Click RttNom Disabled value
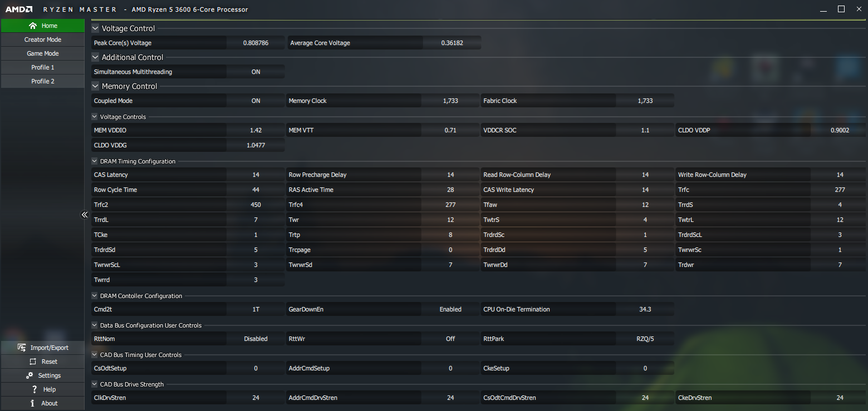 (x=256, y=339)
